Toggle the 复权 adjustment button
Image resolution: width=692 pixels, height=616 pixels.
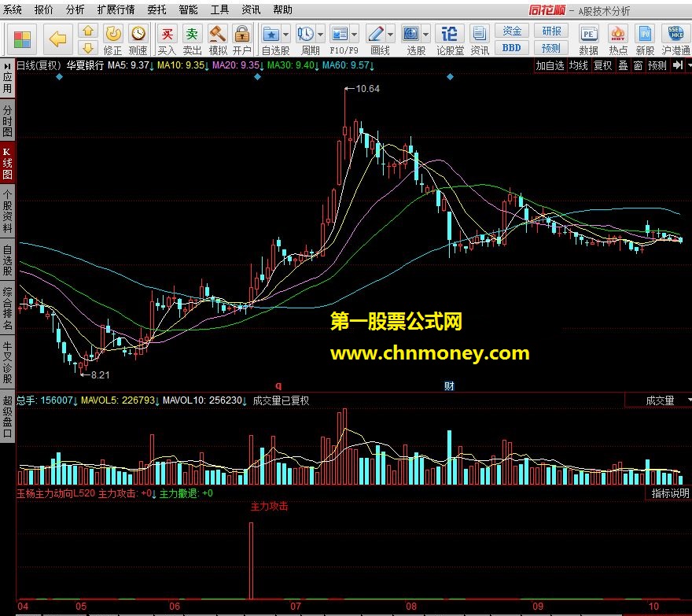pyautogui.click(x=602, y=65)
